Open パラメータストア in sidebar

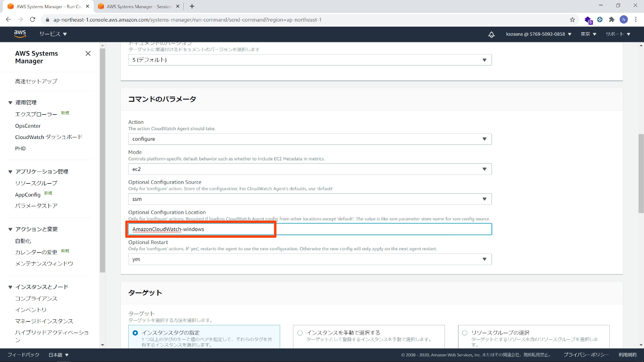[x=36, y=206]
